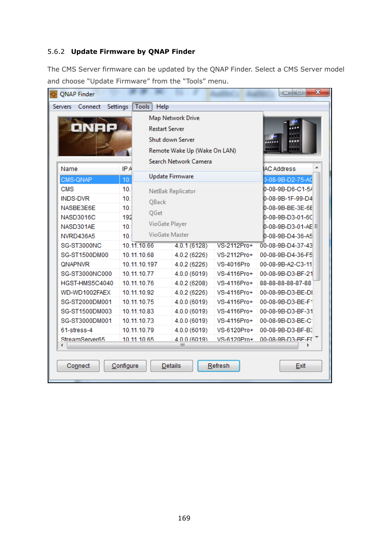
Task: Select the SG-ST2000DM001 row
Action: tap(186, 302)
